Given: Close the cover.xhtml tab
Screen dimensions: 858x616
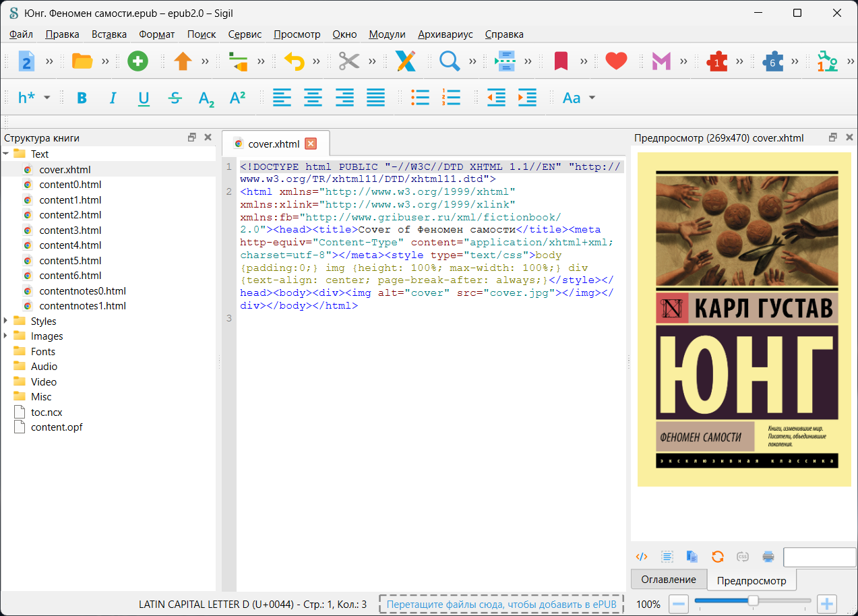Looking at the screenshot, I should [311, 144].
